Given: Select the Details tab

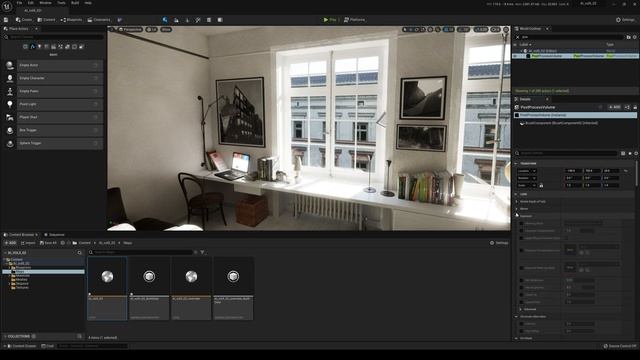Looking at the screenshot, I should [x=526, y=99].
